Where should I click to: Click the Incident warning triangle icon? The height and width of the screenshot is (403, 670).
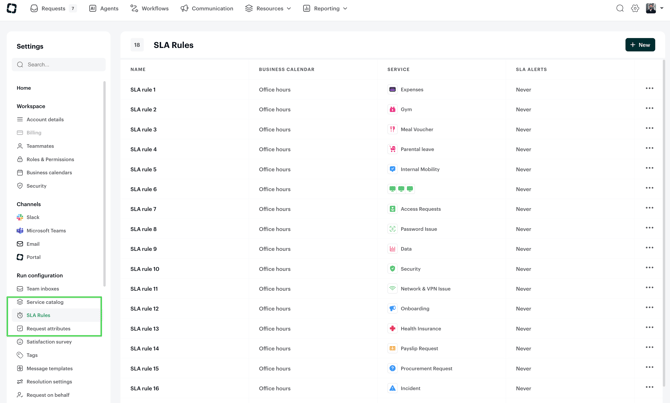pos(392,388)
